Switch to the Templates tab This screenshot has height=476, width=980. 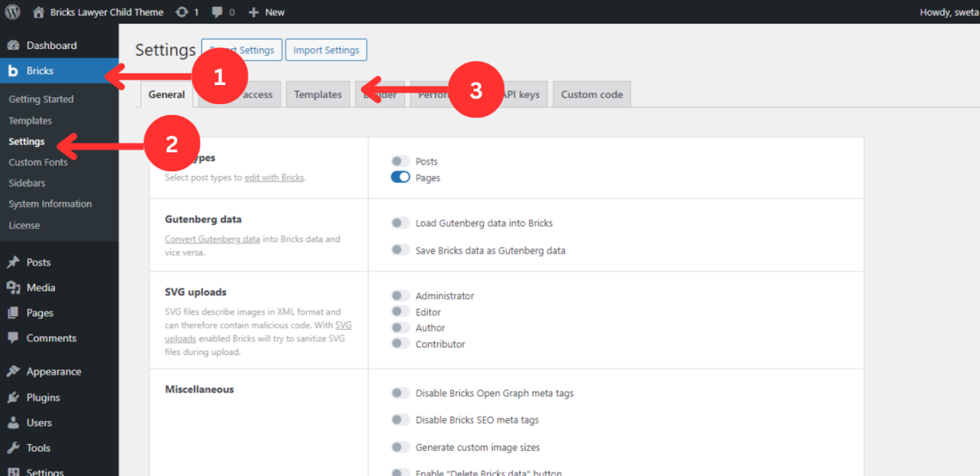coord(318,93)
